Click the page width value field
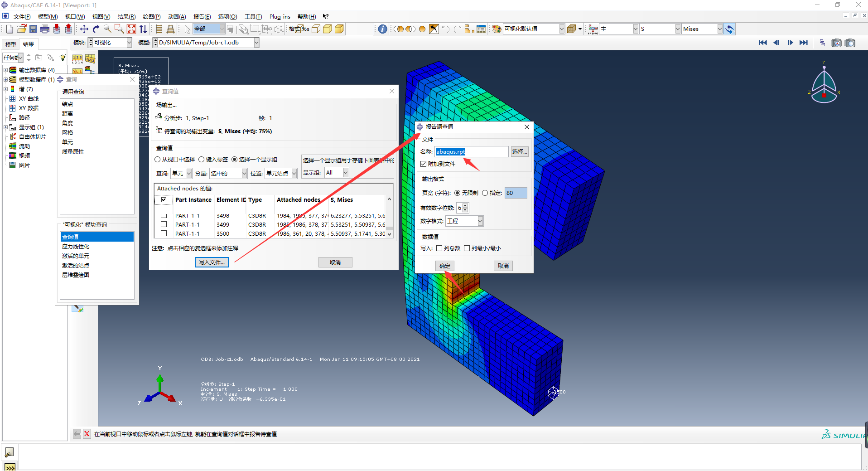The width and height of the screenshot is (868, 471). click(x=516, y=193)
